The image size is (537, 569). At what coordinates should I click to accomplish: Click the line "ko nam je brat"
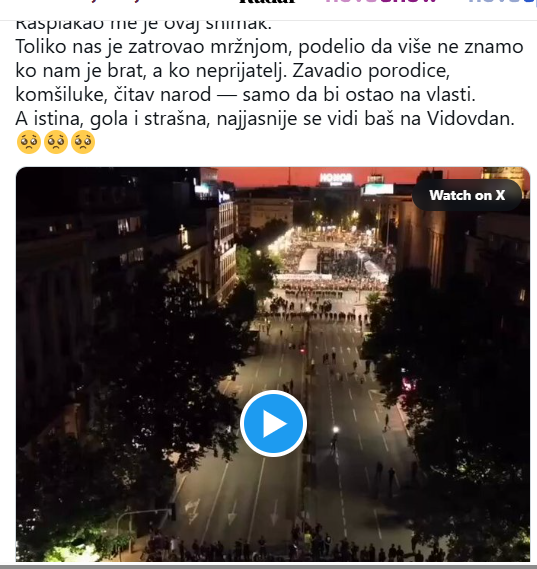click(x=233, y=71)
